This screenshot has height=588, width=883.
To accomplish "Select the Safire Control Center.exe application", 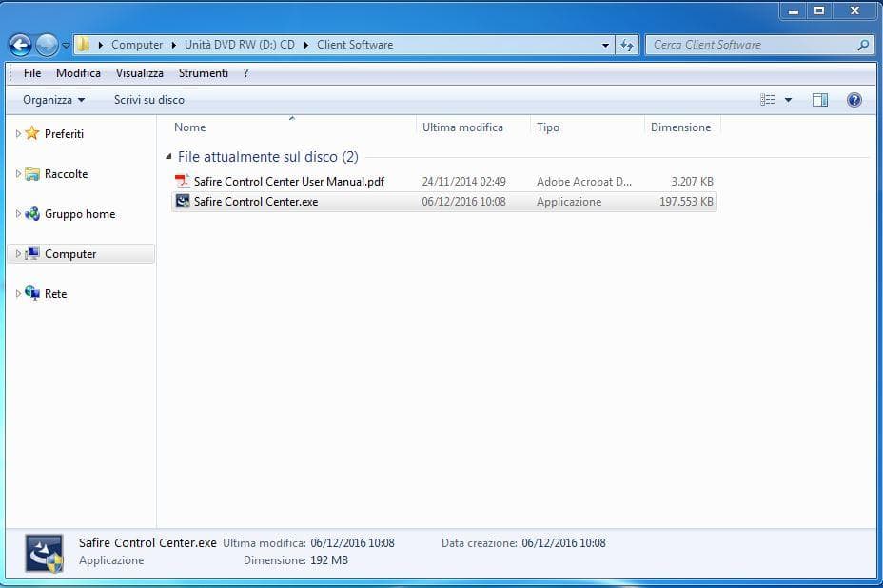I will coord(255,202).
